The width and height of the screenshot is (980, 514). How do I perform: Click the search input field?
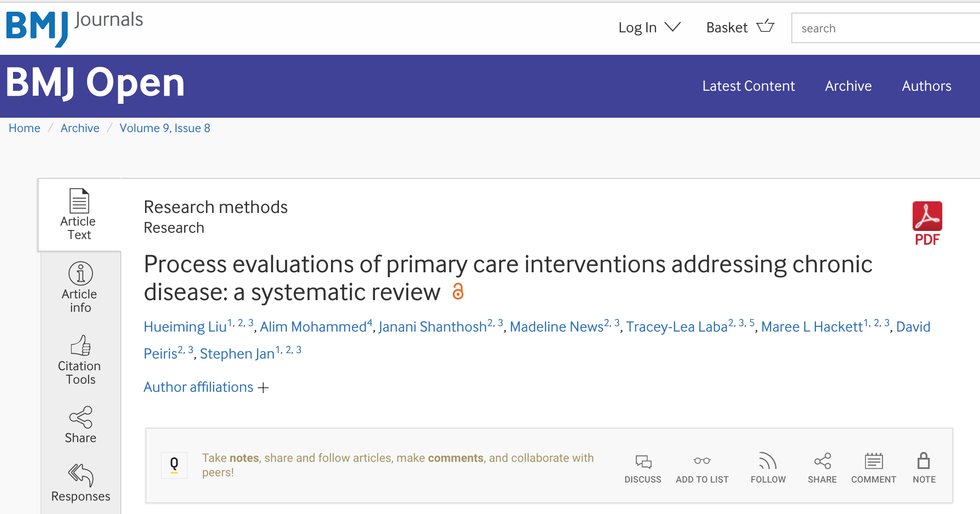[x=886, y=28]
